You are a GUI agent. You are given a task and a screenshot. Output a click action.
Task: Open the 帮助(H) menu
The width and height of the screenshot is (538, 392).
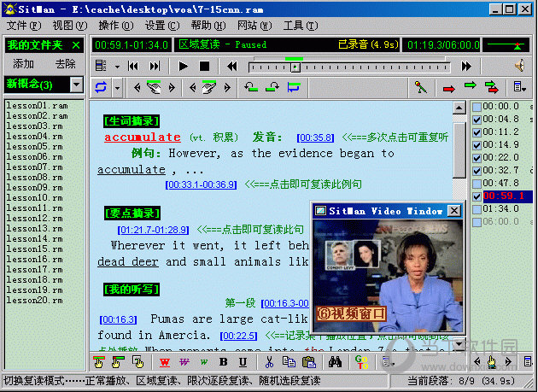208,26
